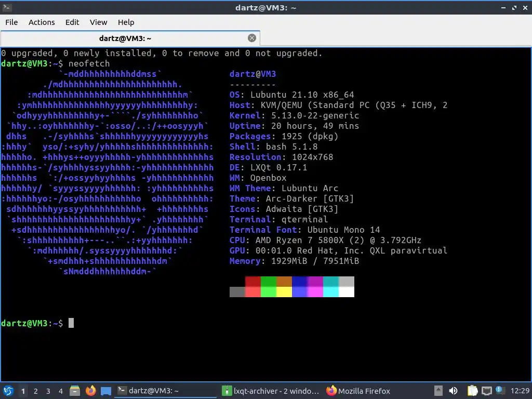The width and height of the screenshot is (532, 399).
Task: Click the cursor at the bottom shell prompt
Action: point(71,323)
